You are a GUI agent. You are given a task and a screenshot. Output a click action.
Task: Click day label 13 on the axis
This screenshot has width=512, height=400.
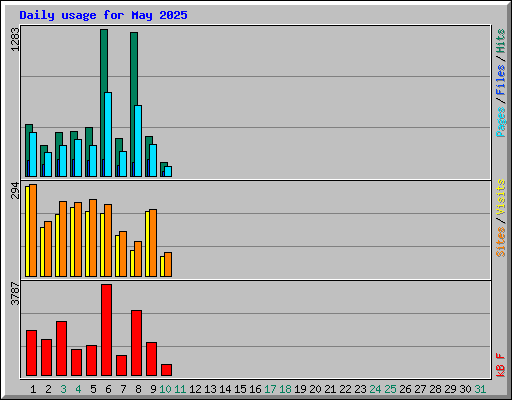point(210,389)
